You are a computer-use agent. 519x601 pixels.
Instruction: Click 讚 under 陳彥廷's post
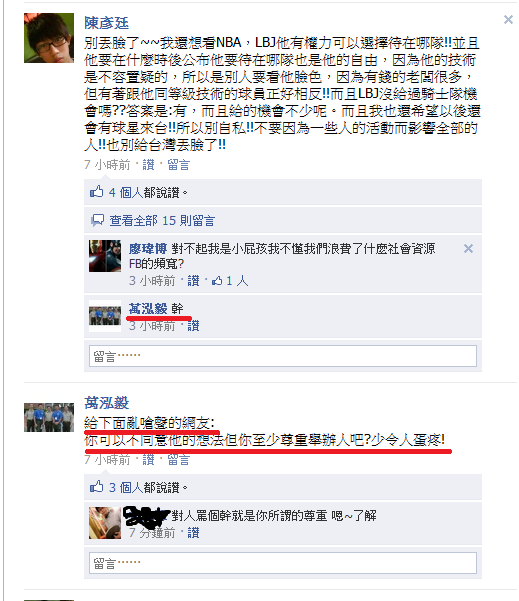(x=148, y=165)
